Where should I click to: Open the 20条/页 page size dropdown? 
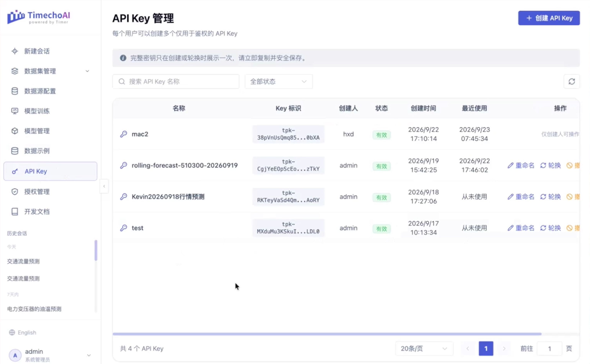(x=424, y=348)
